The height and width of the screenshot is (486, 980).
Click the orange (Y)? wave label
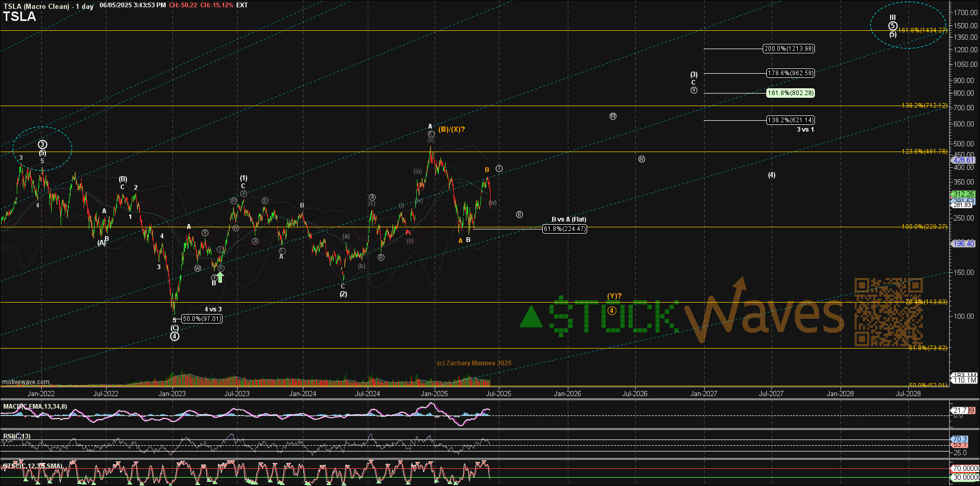[614, 296]
